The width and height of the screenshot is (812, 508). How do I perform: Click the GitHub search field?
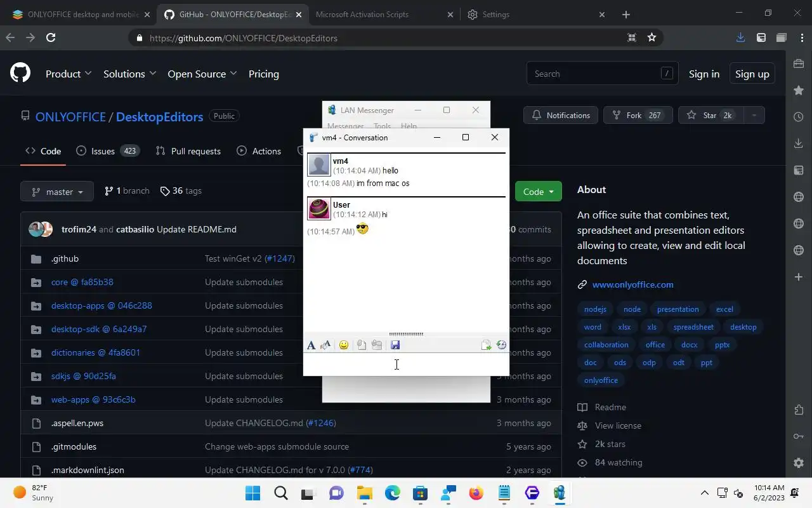click(602, 74)
